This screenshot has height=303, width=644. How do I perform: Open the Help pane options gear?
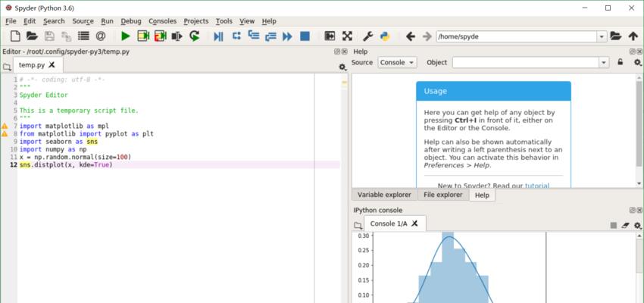click(x=637, y=62)
